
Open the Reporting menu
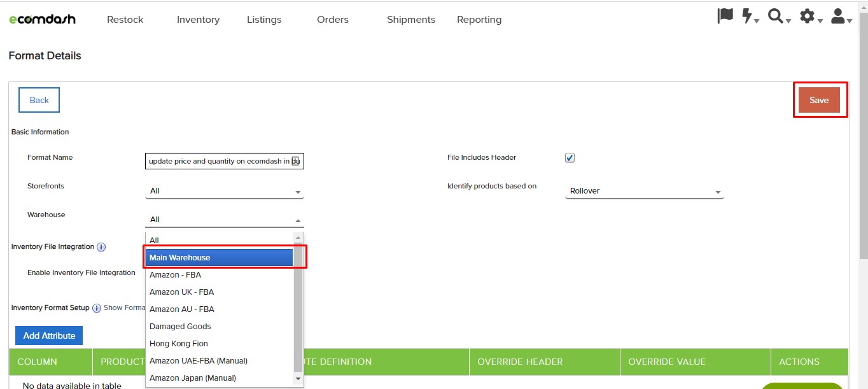(479, 20)
